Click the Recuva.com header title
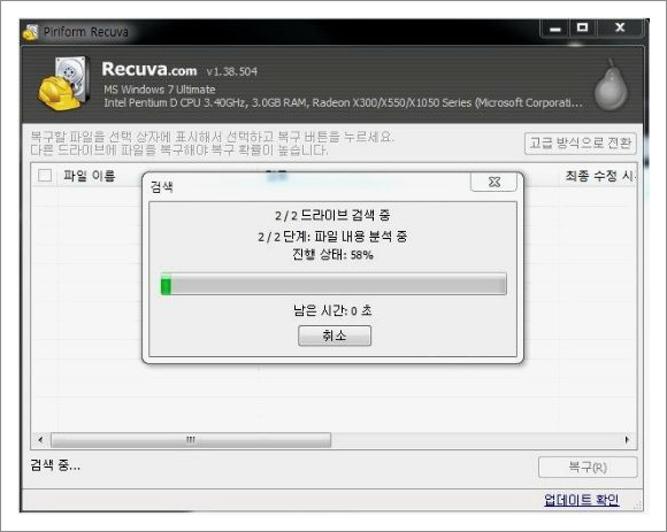Viewport: 667px width, 532px height. coord(149,69)
